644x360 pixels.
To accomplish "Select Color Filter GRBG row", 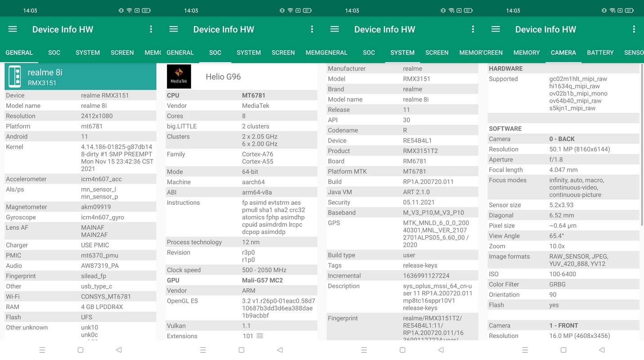I will (x=563, y=284).
